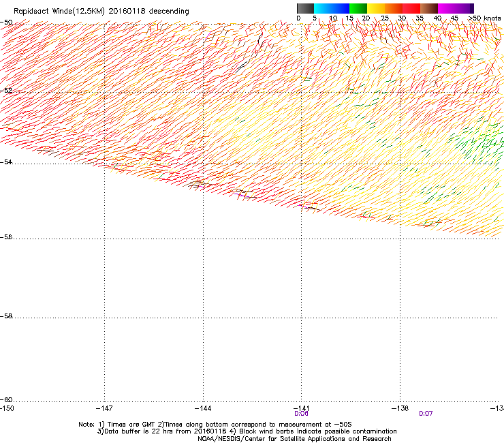Pick the orange 25-30 knots color segment
This screenshot has width=504, height=443.
pos(394,8)
